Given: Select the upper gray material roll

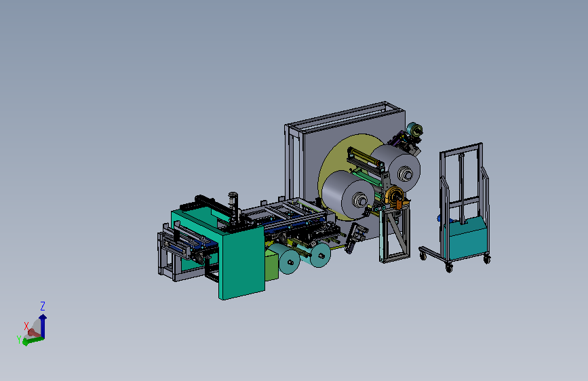Looking at the screenshot, I should coord(398,167).
